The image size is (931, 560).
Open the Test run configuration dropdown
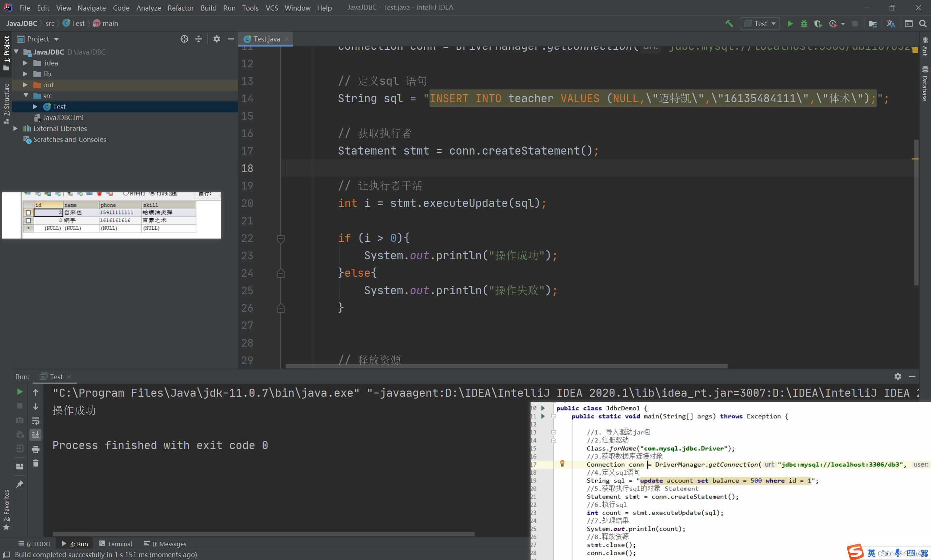(x=760, y=23)
